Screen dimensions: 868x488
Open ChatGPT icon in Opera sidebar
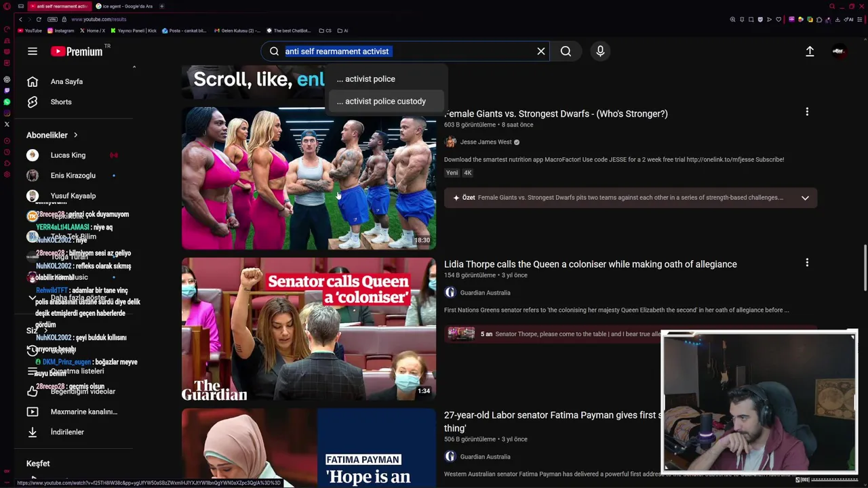click(7, 79)
